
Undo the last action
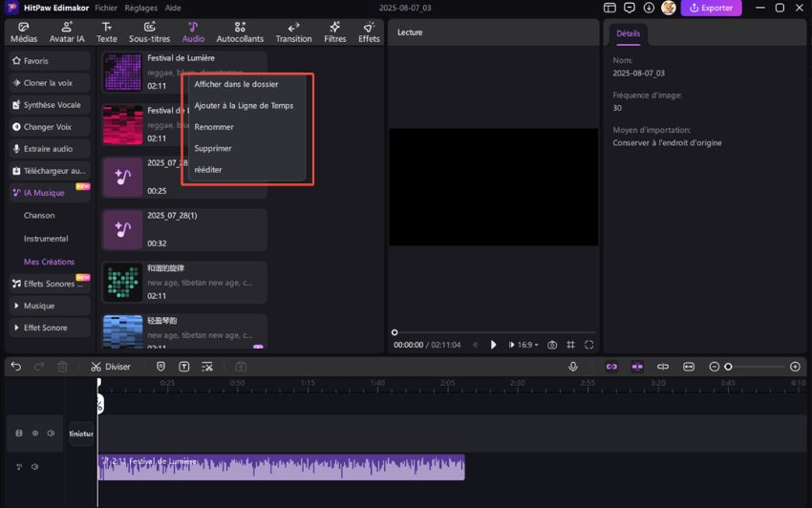click(x=16, y=367)
